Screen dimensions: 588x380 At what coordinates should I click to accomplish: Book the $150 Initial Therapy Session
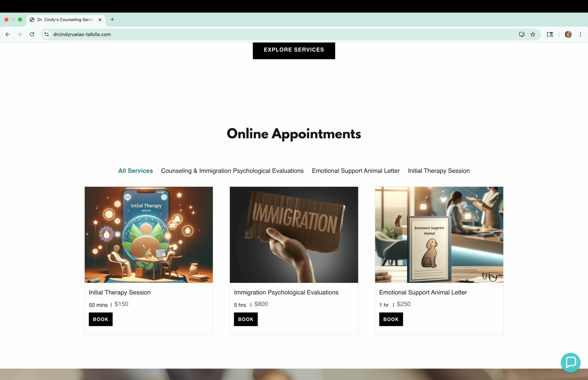[101, 319]
